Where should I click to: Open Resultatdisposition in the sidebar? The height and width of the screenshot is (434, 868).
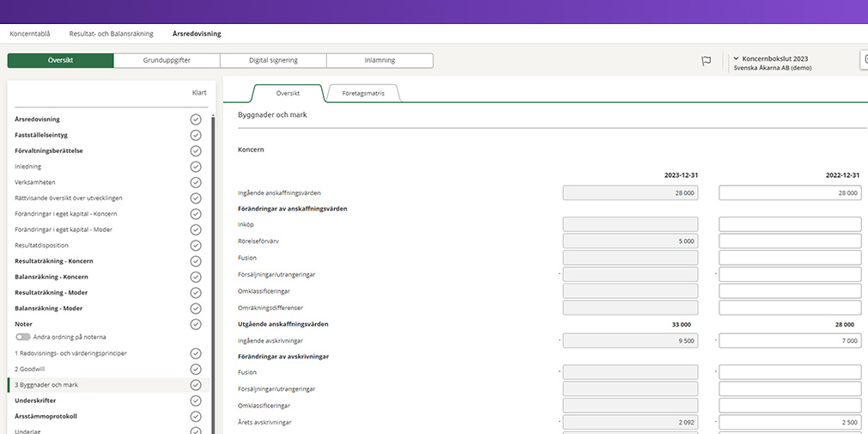click(x=41, y=246)
